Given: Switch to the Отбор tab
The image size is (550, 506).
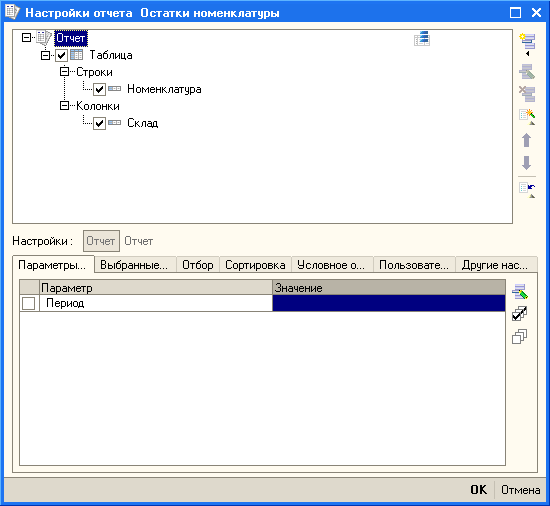Looking at the screenshot, I should click(198, 265).
